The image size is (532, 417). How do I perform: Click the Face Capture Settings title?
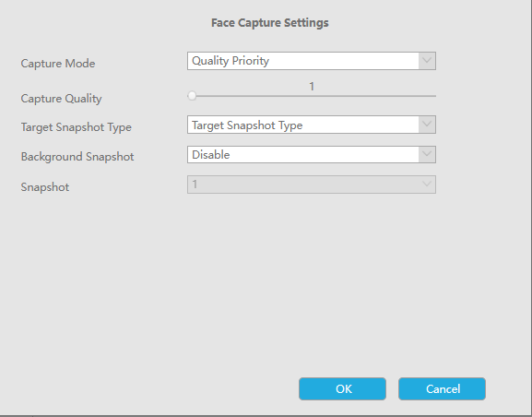click(270, 23)
